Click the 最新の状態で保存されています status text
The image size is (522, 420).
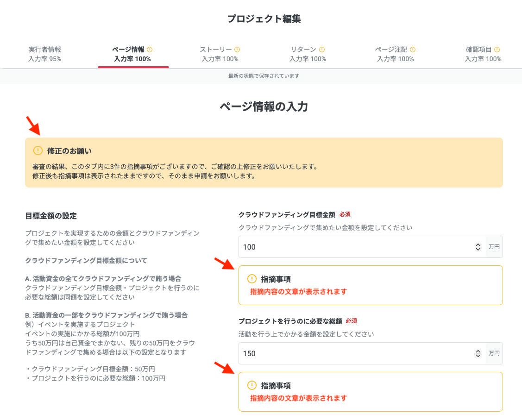click(264, 76)
